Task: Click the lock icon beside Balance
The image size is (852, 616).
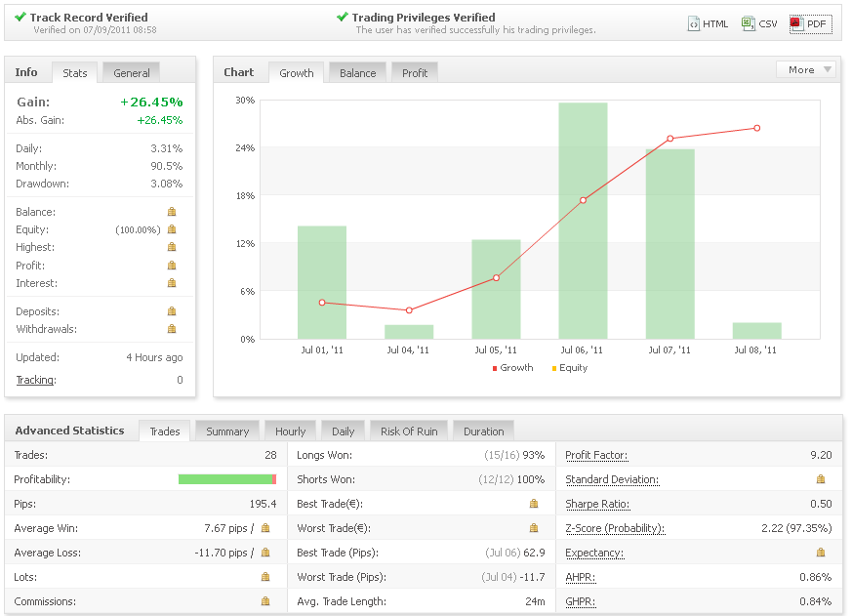Action: click(172, 212)
